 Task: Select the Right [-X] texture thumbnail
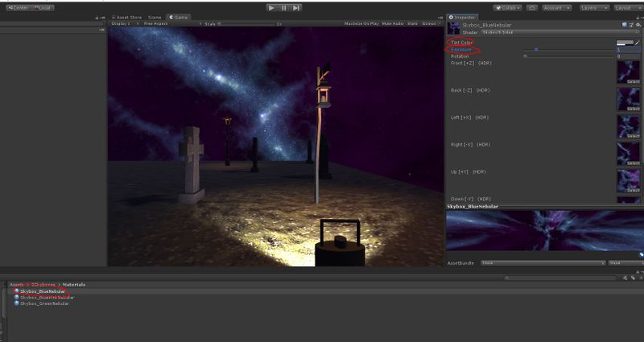tap(629, 154)
